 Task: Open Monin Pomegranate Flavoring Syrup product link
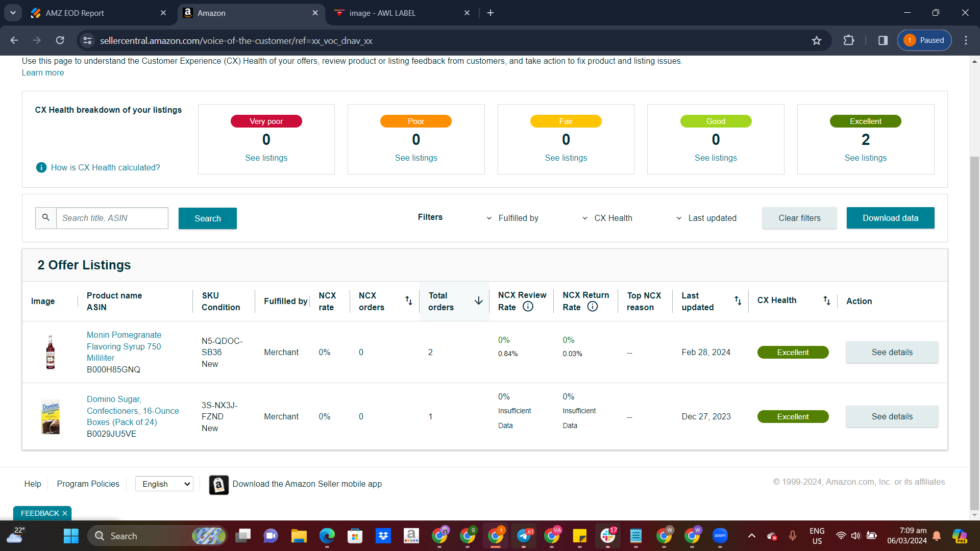click(124, 346)
